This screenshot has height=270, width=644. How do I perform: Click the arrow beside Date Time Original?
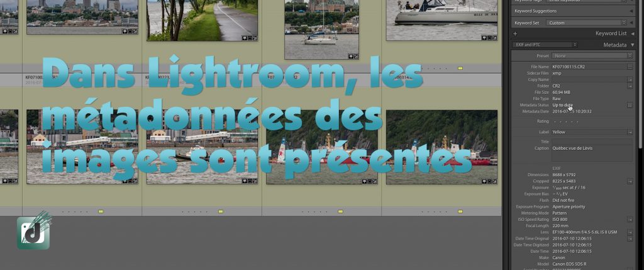(x=630, y=239)
